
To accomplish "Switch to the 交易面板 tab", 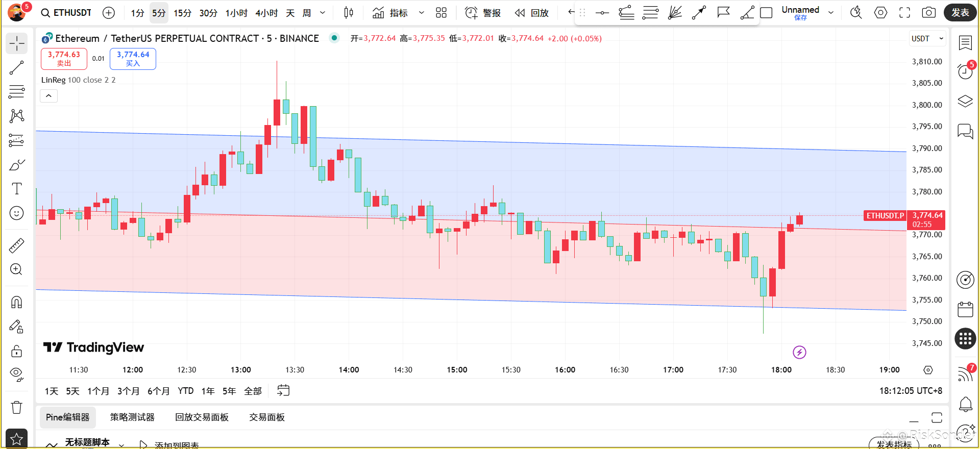I will (267, 417).
